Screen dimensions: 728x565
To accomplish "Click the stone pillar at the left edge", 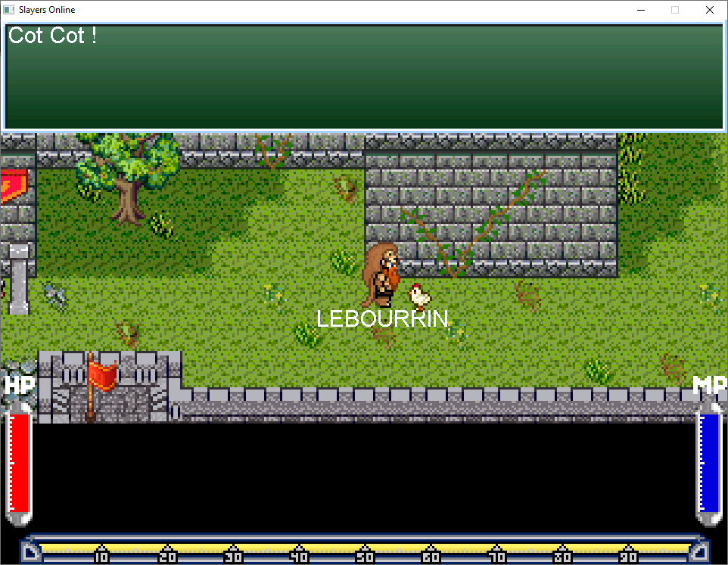I will coord(19,278).
